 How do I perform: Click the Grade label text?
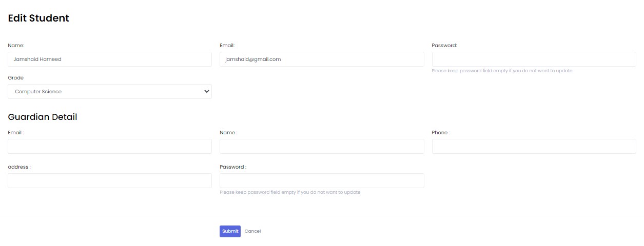[16, 78]
